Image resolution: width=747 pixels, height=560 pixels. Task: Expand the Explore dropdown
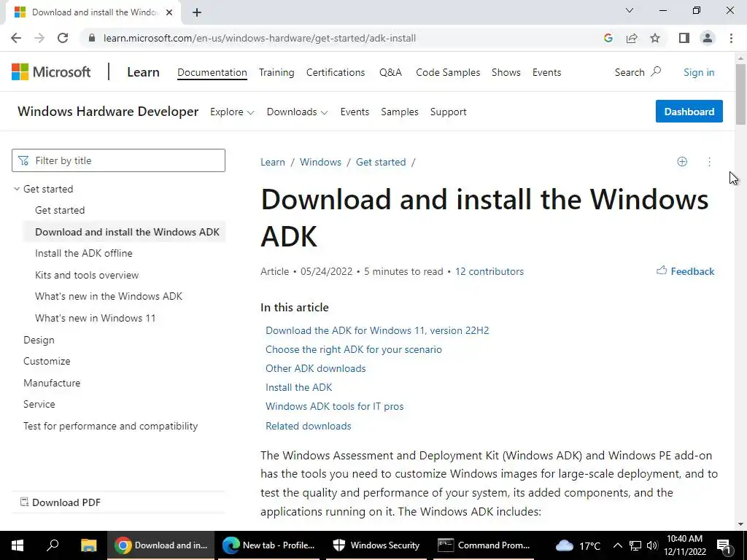point(232,112)
